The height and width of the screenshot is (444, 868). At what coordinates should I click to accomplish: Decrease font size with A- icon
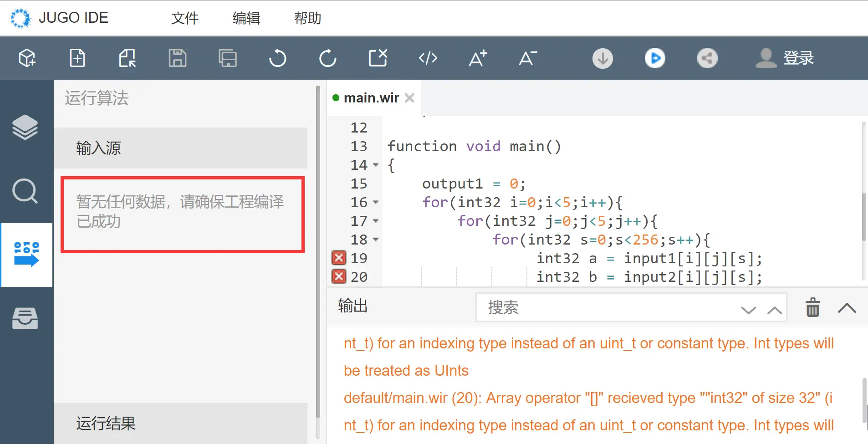click(528, 58)
